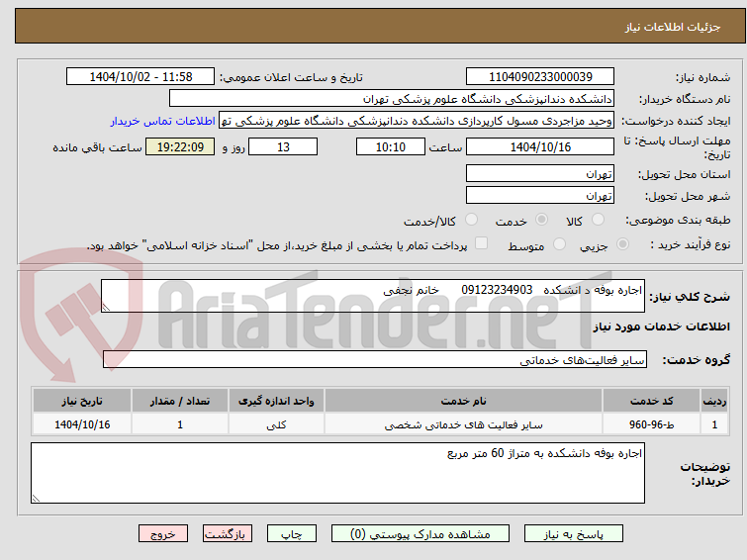Click the مشاهده مدارک پیوستی (0) button
This screenshot has width=747, height=560.
point(420,534)
